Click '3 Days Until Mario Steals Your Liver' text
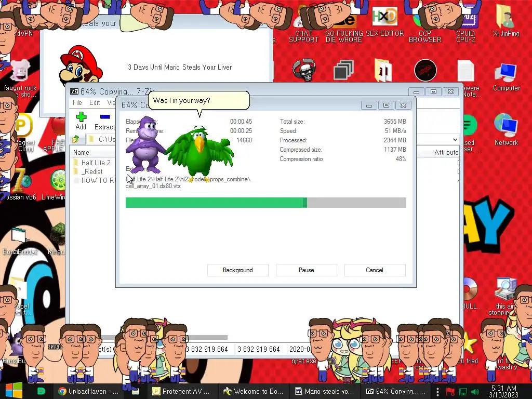 tap(179, 67)
